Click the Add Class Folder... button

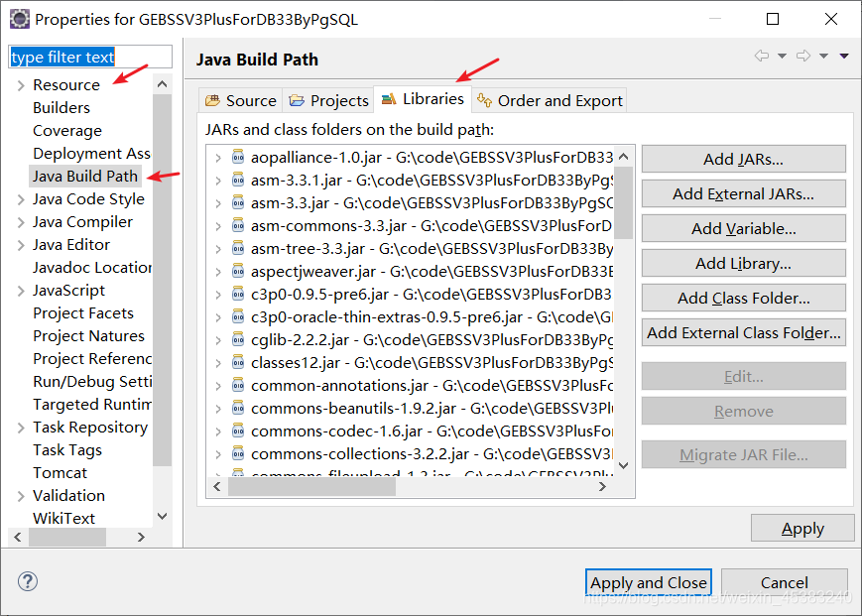point(743,298)
